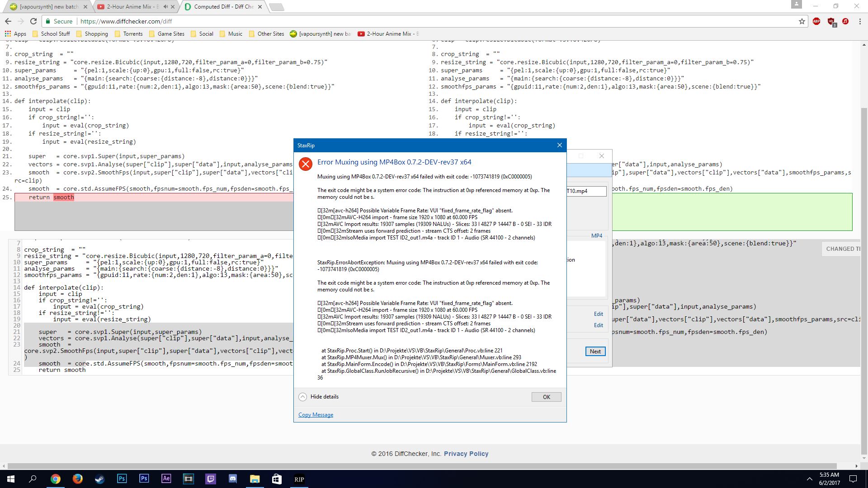Click the OK button in StaxRip dialog

click(x=546, y=397)
